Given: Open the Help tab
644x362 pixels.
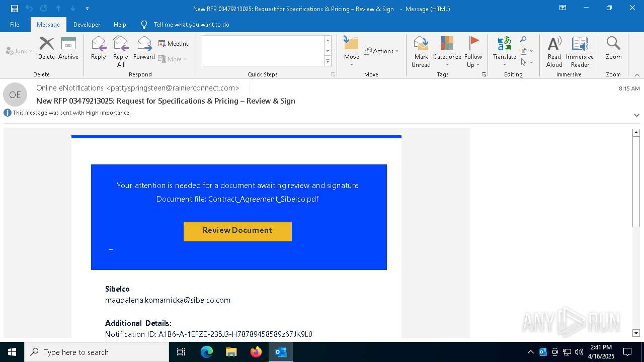Looking at the screenshot, I should click(120, 25).
